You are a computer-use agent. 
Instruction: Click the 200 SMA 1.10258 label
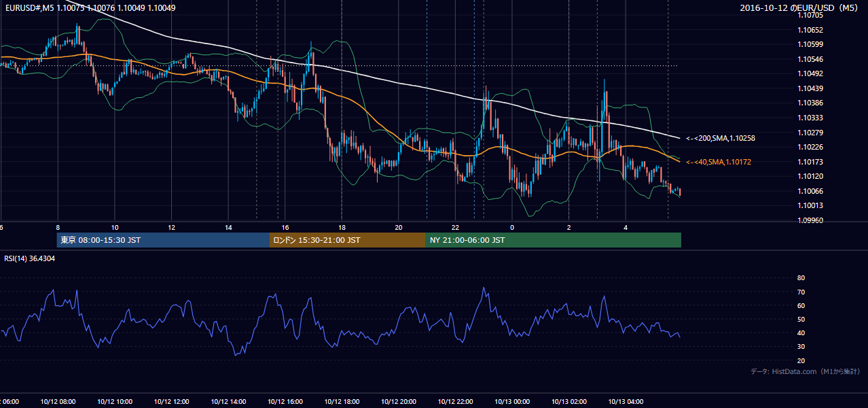(721, 138)
